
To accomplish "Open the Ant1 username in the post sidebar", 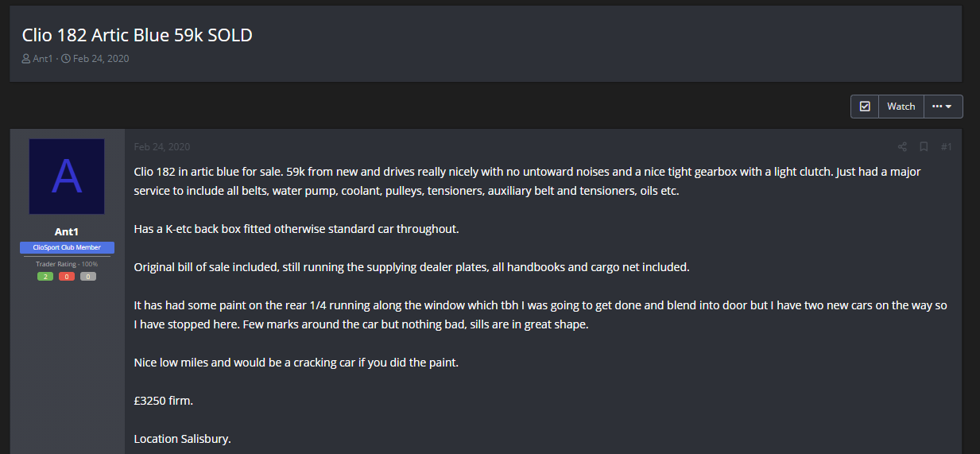I will (67, 231).
